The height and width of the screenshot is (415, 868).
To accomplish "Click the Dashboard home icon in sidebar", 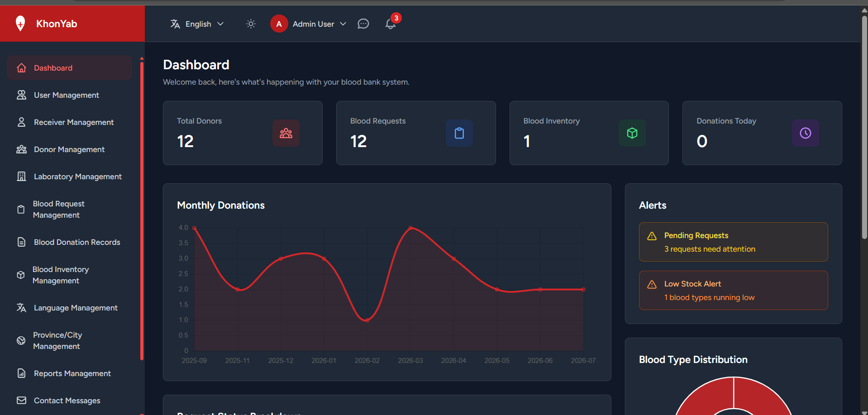I will click(21, 68).
